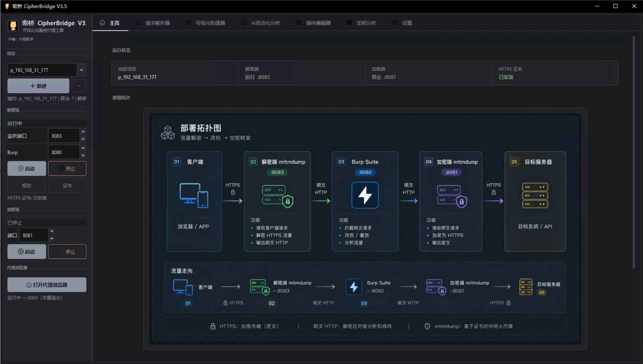Open the 请求解析器 tab
Screen dimensions: 643x364
click(153, 23)
